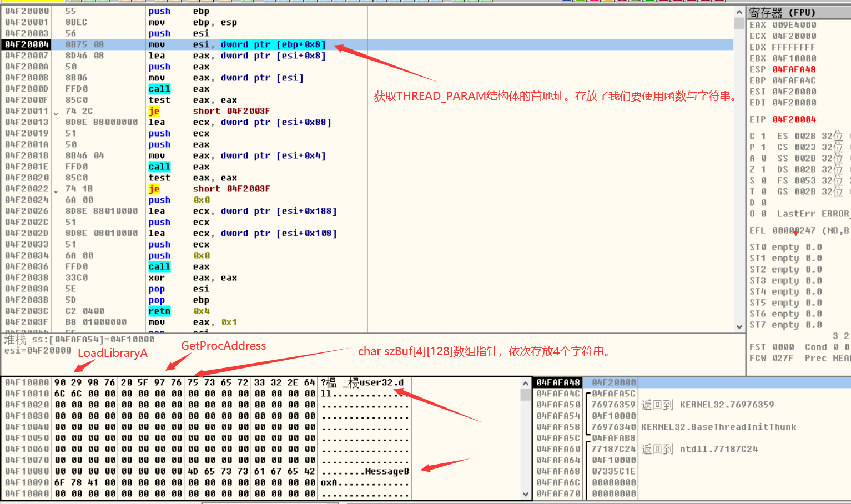This screenshot has height=504, width=851.
Task: Select call eax row at 04F2000D
Action: point(367,89)
